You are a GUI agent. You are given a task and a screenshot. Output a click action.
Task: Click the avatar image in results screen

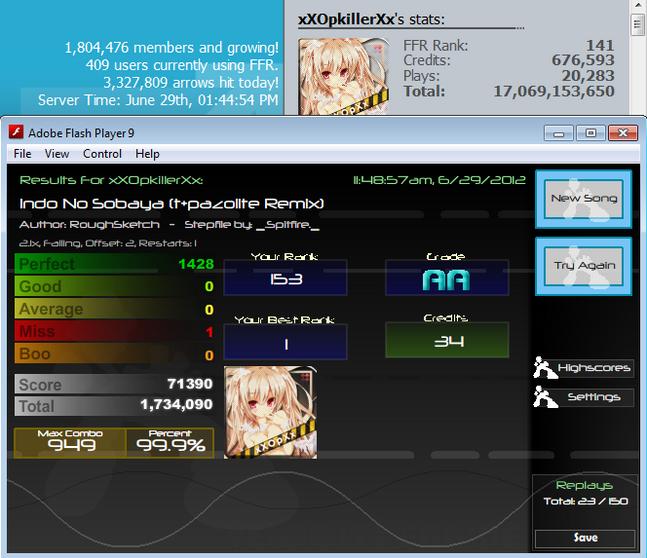[x=271, y=412]
